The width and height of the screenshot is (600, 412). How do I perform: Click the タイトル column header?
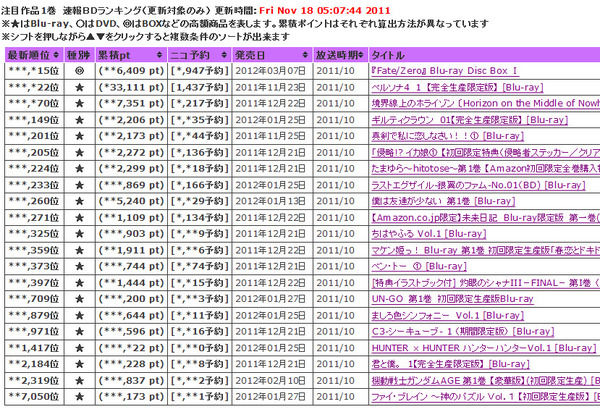pyautogui.click(x=484, y=55)
